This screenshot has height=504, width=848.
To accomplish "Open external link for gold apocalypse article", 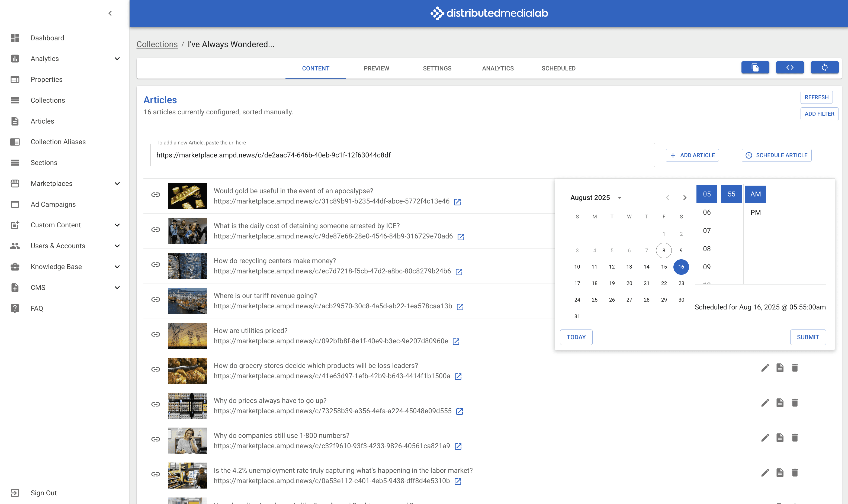I will click(457, 202).
